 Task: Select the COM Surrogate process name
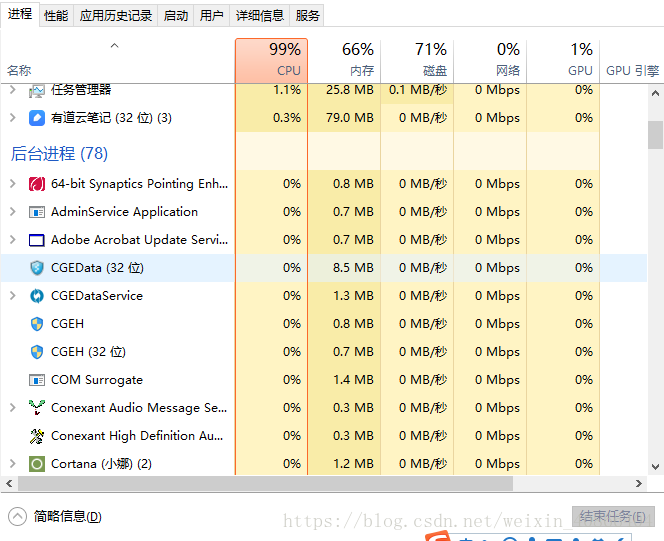click(97, 380)
